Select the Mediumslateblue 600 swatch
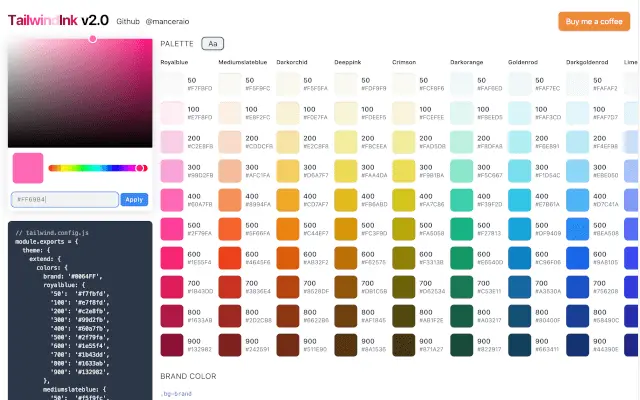640x400 pixels. click(230, 258)
